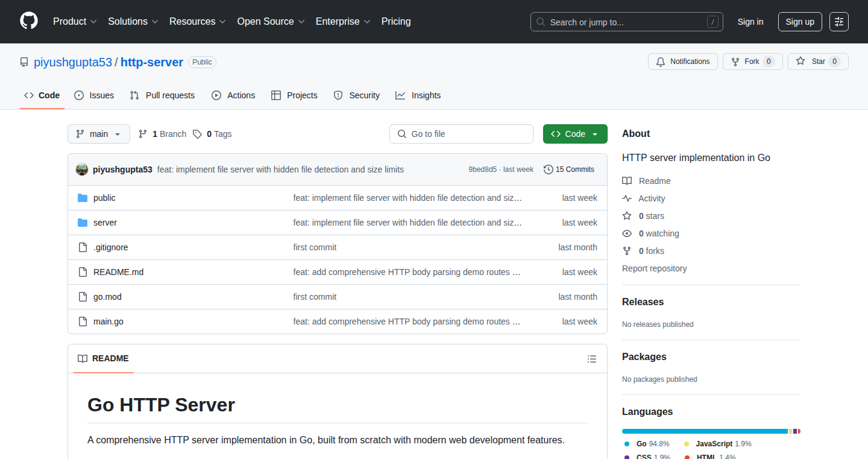Image resolution: width=868 pixels, height=459 pixels.
Task: Click the search magnifier icon in header
Action: click(541, 22)
